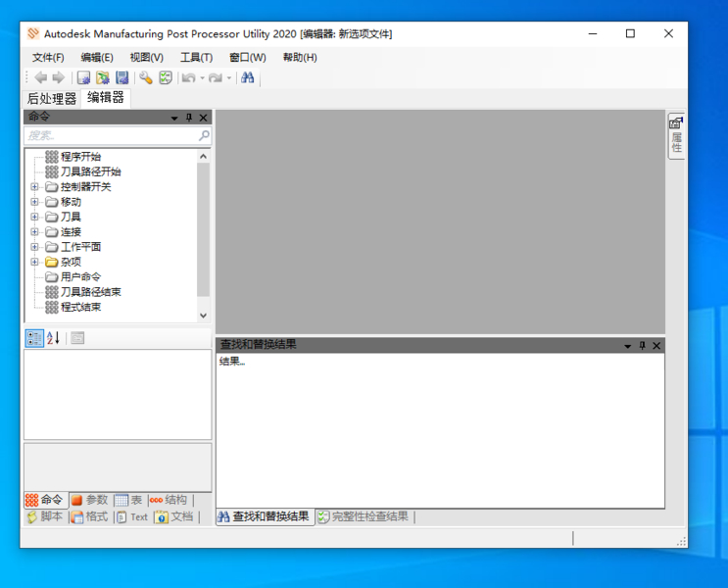Open the wrench settings tool icon
The image size is (728, 588).
pos(146,77)
